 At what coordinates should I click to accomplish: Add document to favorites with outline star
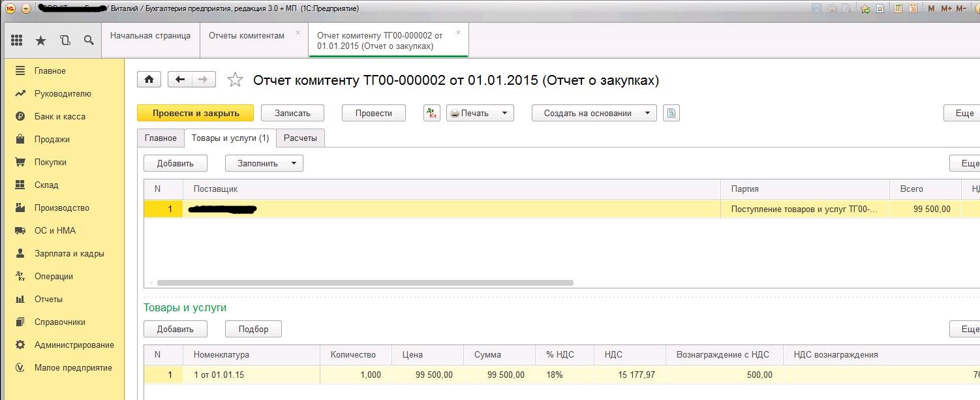pyautogui.click(x=235, y=80)
